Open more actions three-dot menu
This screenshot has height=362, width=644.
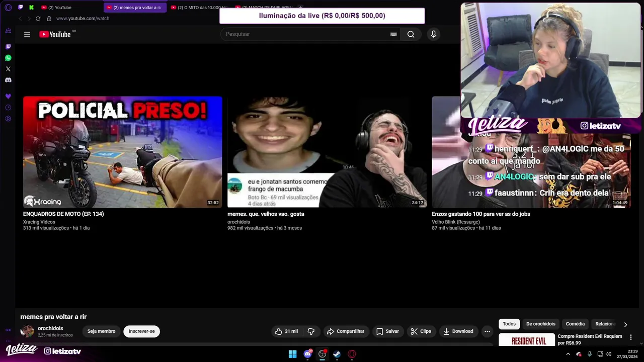(487, 331)
